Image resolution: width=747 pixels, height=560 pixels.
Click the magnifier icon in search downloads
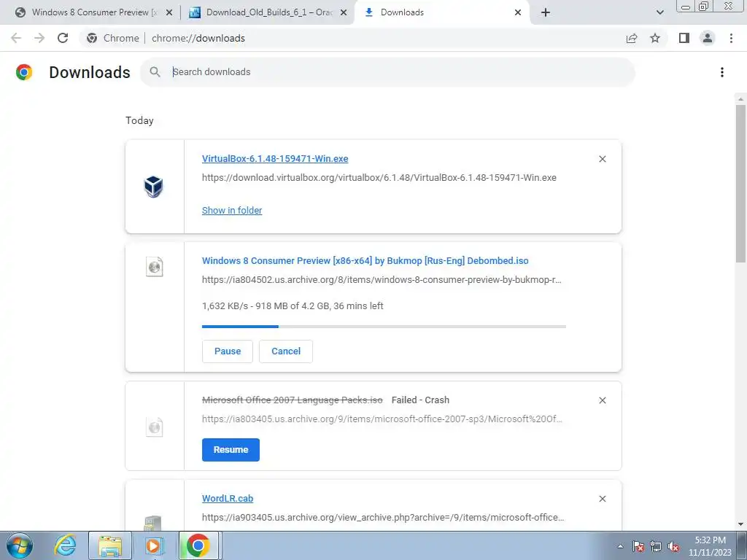click(x=155, y=72)
